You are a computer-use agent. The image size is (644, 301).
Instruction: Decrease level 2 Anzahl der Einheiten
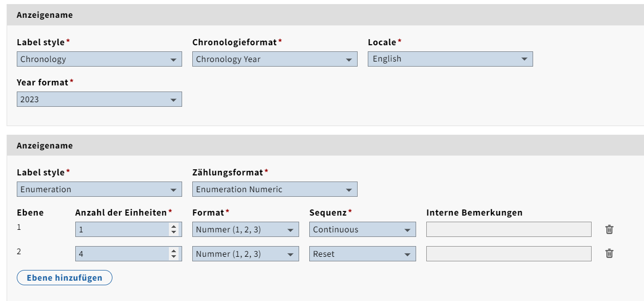pyautogui.click(x=174, y=257)
